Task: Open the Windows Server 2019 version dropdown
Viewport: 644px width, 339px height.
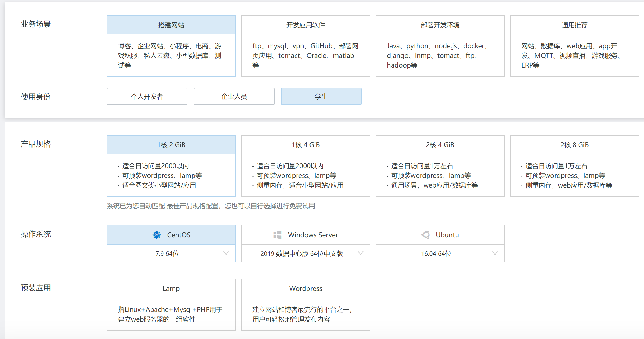Action: 306,253
